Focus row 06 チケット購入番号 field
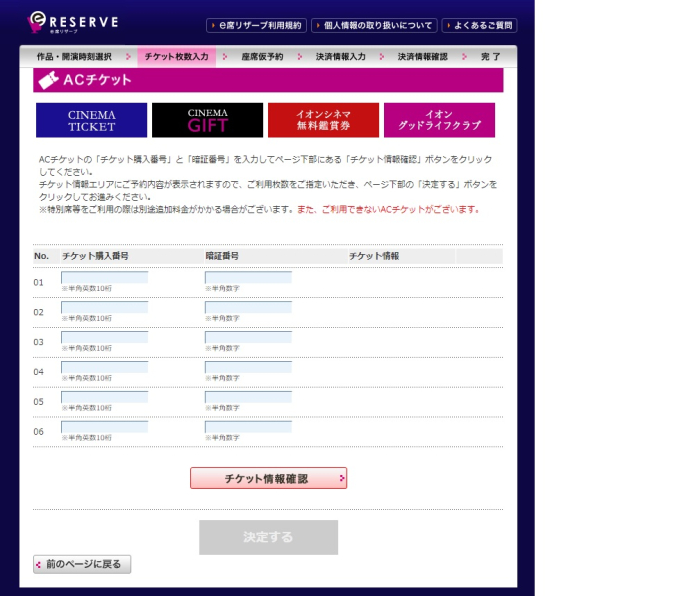The width and height of the screenshot is (700, 596). click(x=104, y=427)
